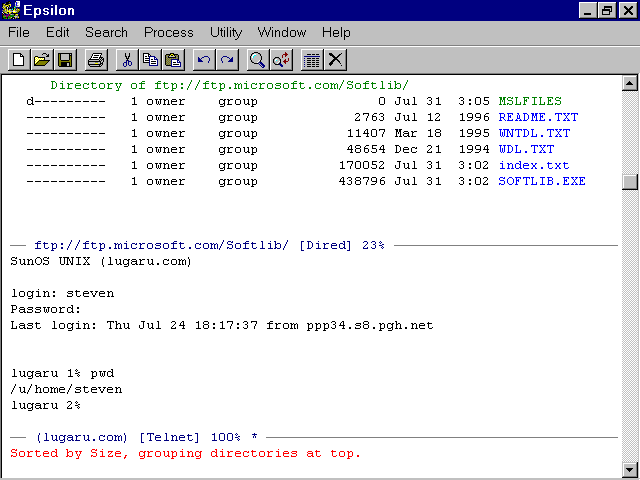The height and width of the screenshot is (480, 640).
Task: Restore the Epsilon window size
Action: click(x=607, y=10)
